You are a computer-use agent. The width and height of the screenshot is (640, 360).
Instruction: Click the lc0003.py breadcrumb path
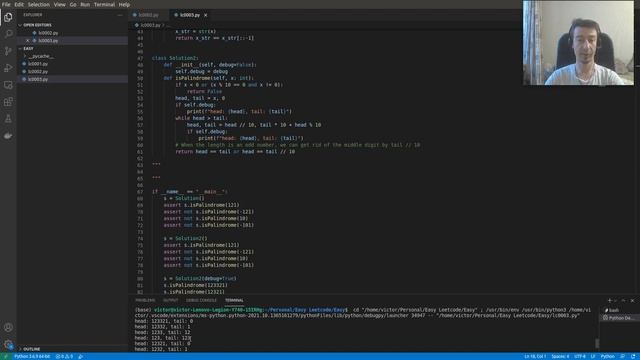point(150,25)
